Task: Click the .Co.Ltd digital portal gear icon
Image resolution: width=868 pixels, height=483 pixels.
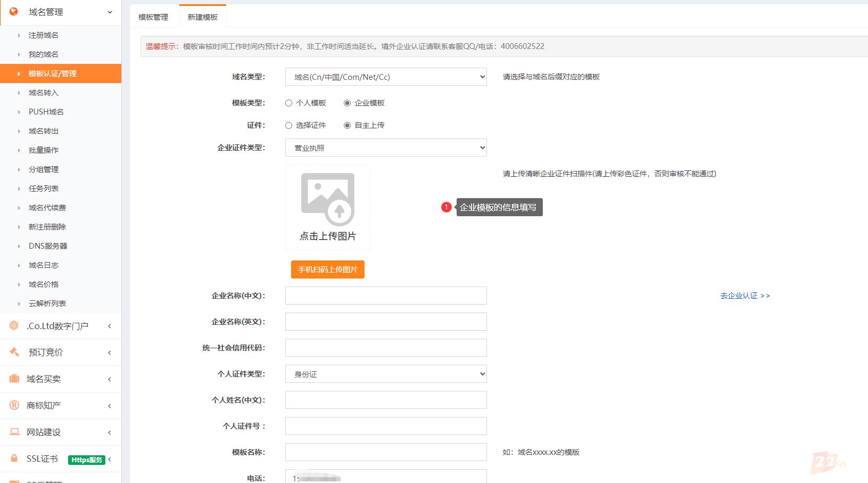Action: tap(14, 325)
